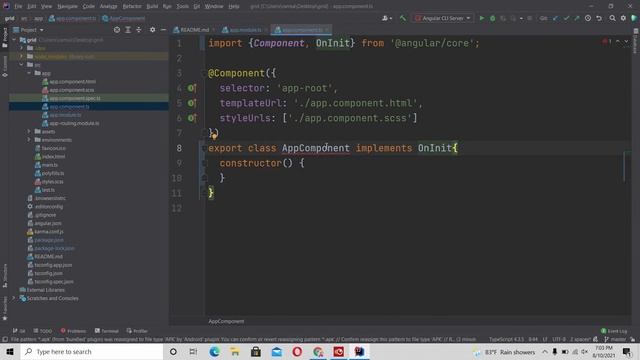
Task: Click the Git rollback arrow icon
Action: click(x=599, y=18)
